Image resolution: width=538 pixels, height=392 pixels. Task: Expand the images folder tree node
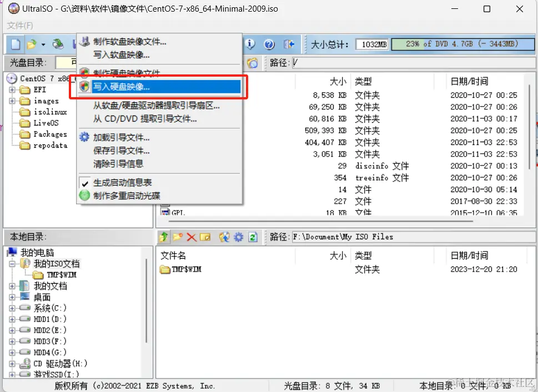tap(12, 101)
